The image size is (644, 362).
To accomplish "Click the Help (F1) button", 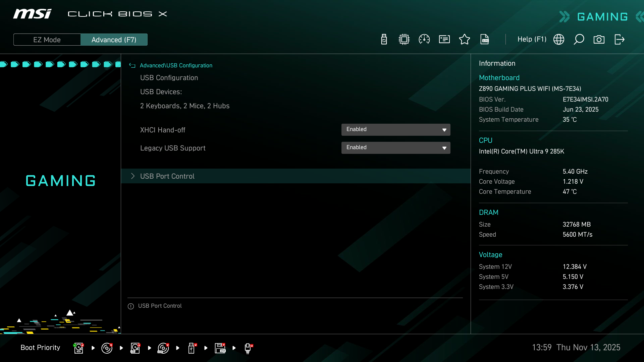I will point(532,40).
